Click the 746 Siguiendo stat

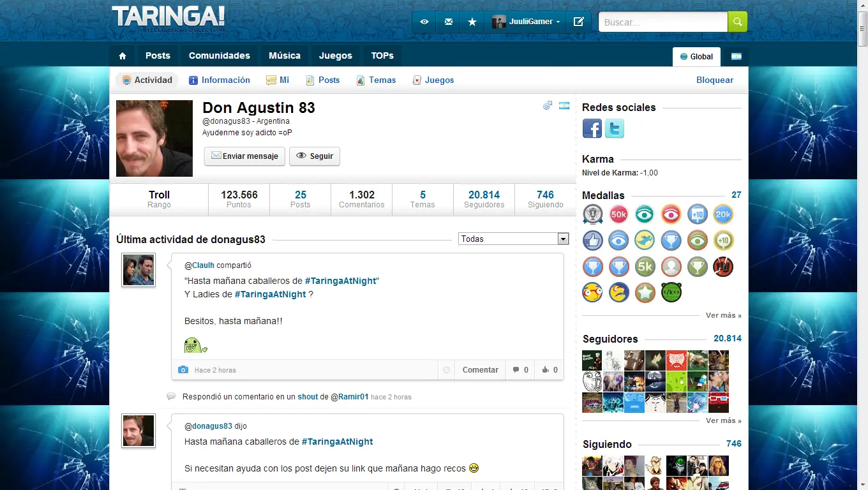coord(545,199)
